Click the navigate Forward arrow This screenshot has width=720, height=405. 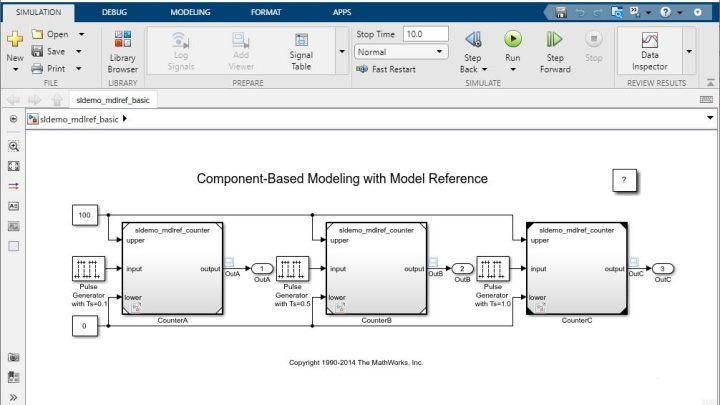[35, 100]
